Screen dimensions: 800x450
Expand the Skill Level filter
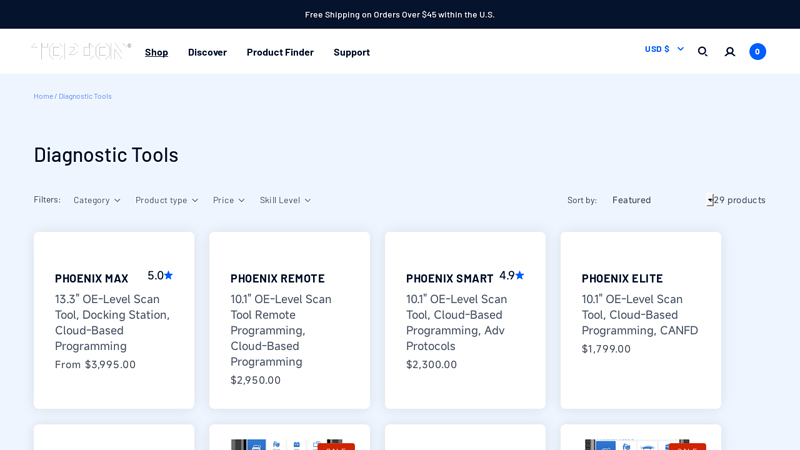[285, 200]
